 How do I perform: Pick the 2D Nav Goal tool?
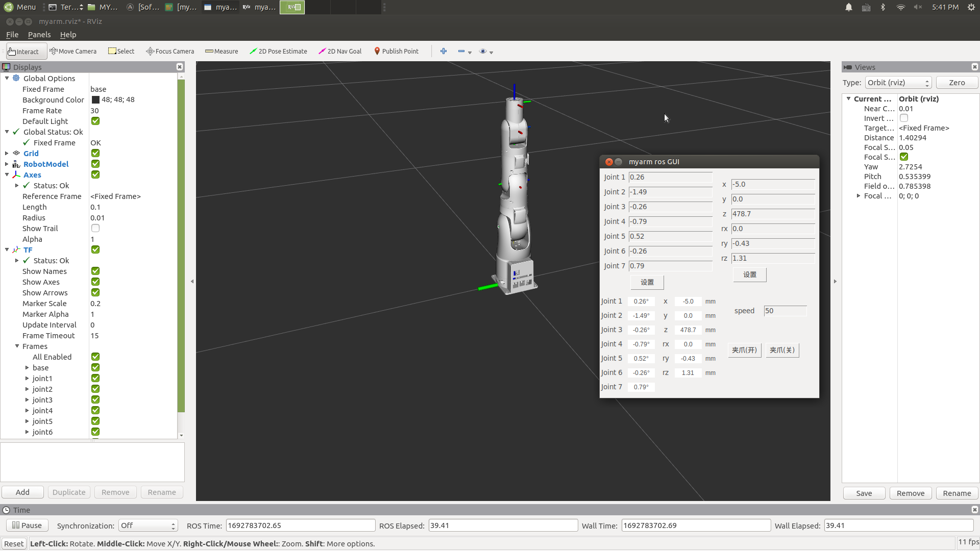tap(340, 51)
